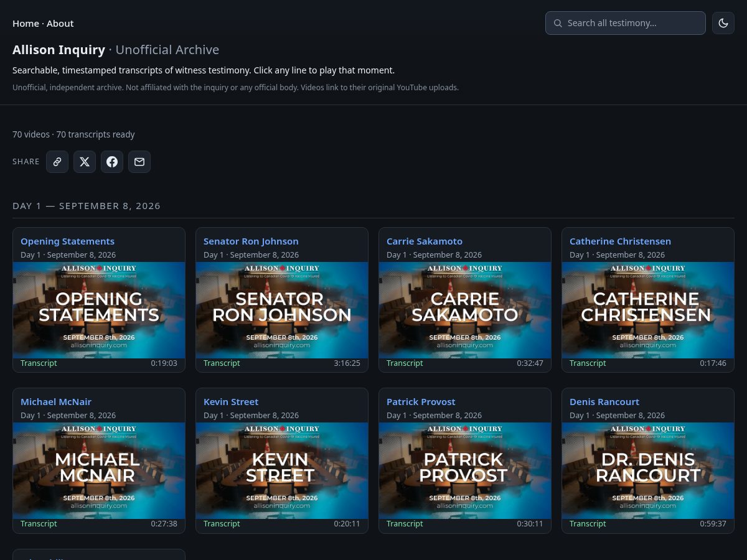The width and height of the screenshot is (747, 560).
Task: Open the Opening Statements title link
Action: 67,241
